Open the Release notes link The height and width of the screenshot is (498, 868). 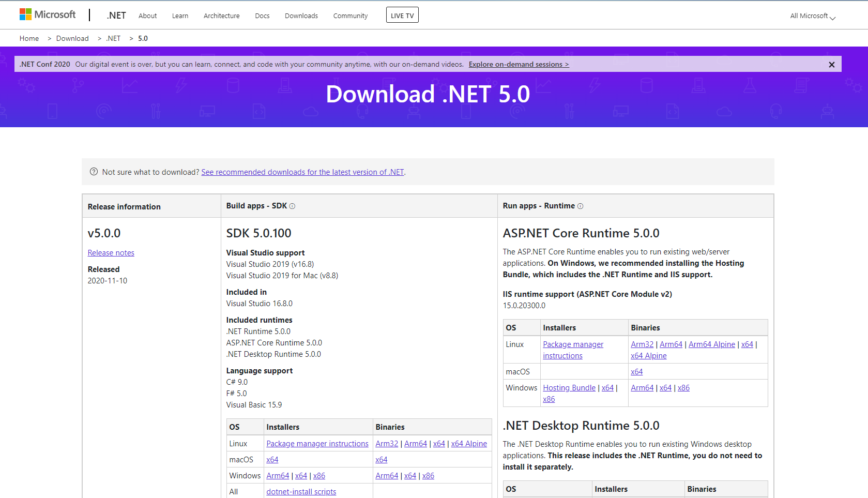pos(111,252)
